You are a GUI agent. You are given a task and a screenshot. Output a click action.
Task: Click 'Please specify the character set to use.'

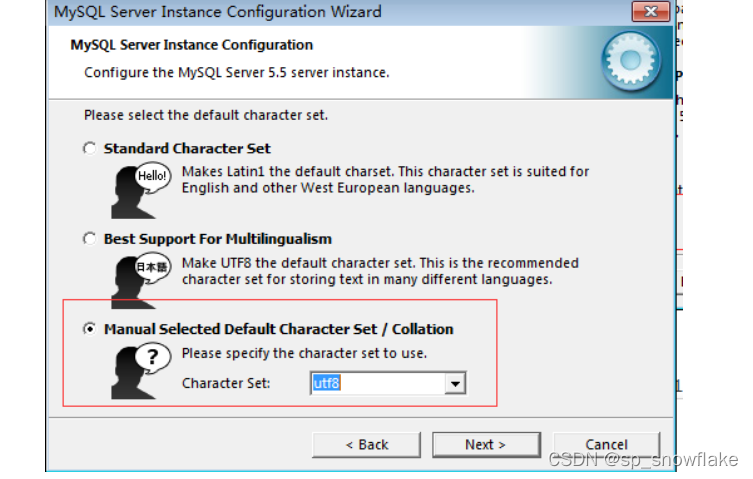[304, 354]
